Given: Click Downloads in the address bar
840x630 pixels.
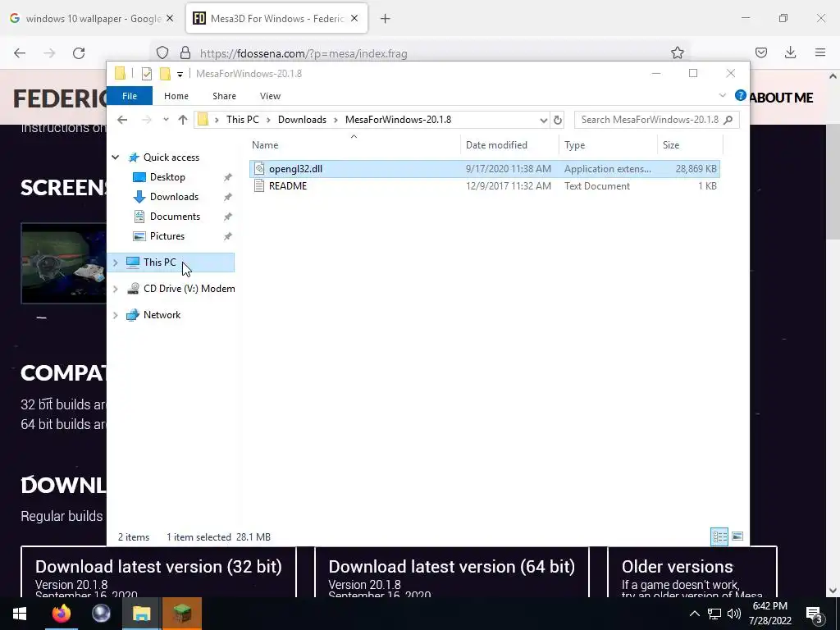Looking at the screenshot, I should (x=302, y=120).
